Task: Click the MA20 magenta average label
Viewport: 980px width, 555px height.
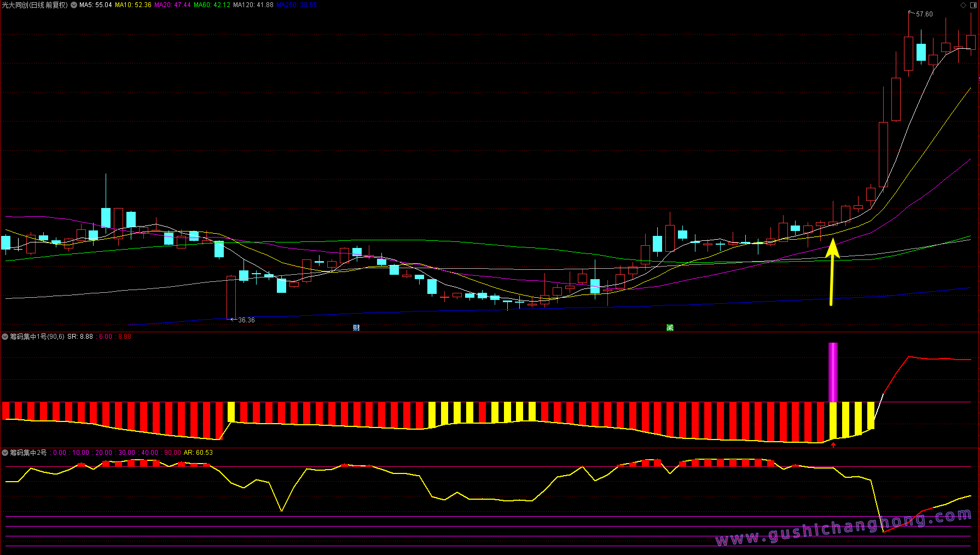Action: 172,5
